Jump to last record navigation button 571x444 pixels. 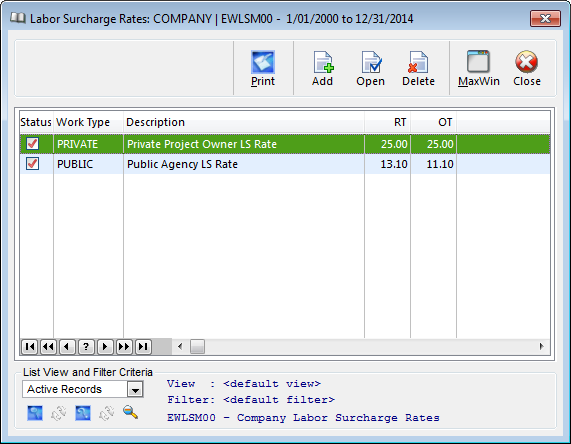pyautogui.click(x=143, y=346)
